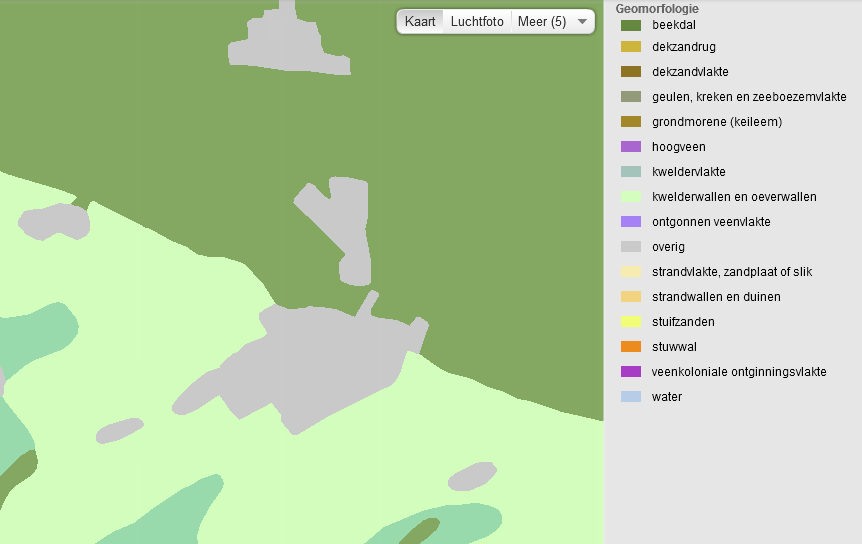Click the dropdown arrow next to Meer
This screenshot has width=862, height=544.
click(x=582, y=21)
